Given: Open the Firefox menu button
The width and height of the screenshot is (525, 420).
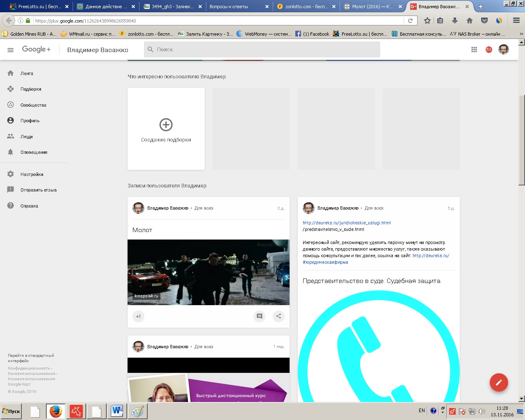Looking at the screenshot, I should click(x=516, y=21).
